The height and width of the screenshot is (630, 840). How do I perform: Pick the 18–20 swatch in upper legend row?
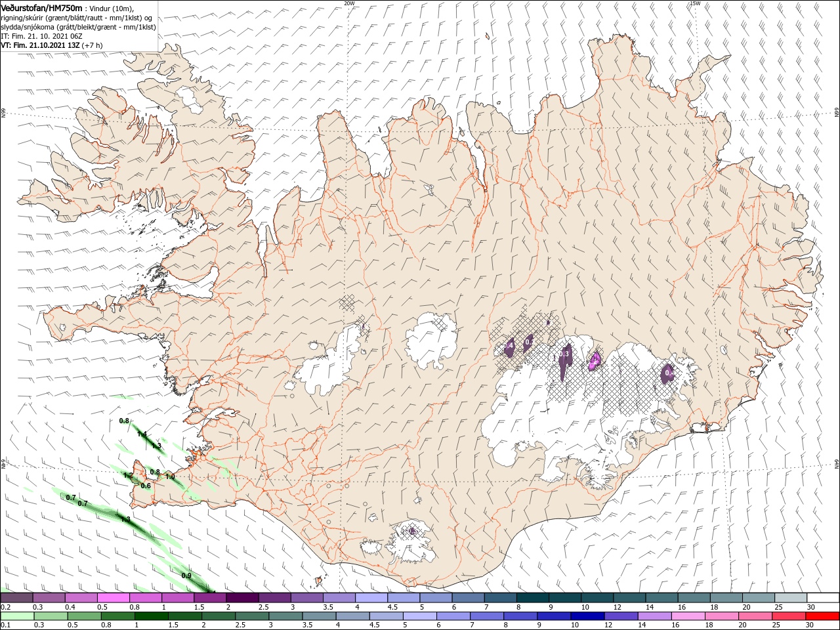coord(725,598)
